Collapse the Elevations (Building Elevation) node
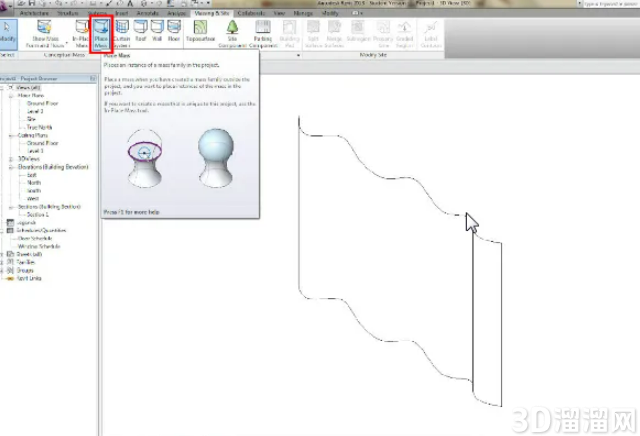The width and height of the screenshot is (640, 436). [11, 167]
